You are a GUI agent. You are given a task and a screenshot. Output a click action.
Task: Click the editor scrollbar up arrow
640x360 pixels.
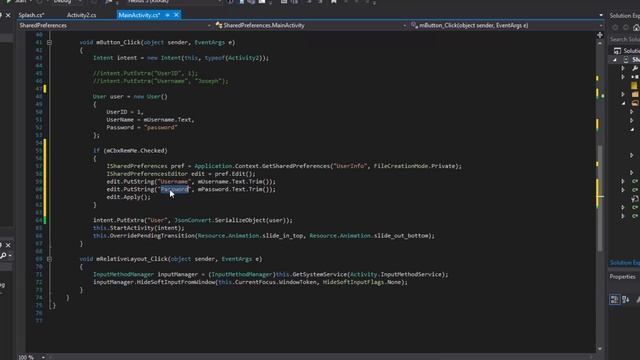click(x=600, y=43)
